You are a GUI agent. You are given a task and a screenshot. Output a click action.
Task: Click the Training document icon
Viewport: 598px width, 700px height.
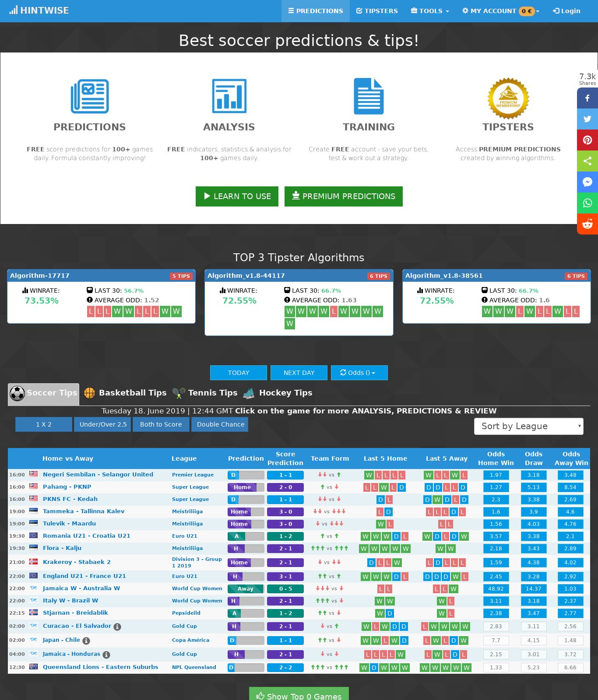[x=369, y=96]
